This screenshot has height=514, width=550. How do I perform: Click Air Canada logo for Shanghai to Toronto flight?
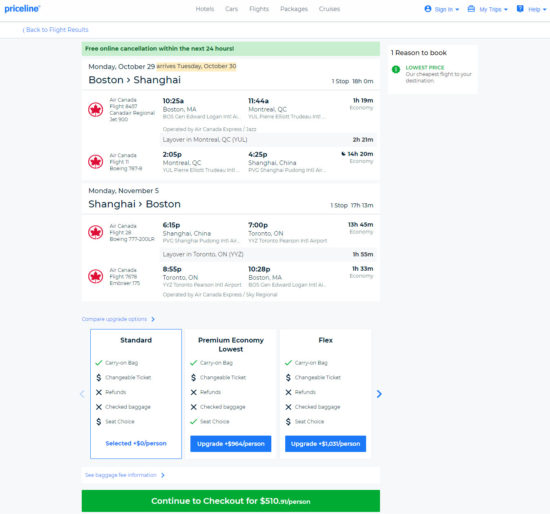(x=95, y=232)
